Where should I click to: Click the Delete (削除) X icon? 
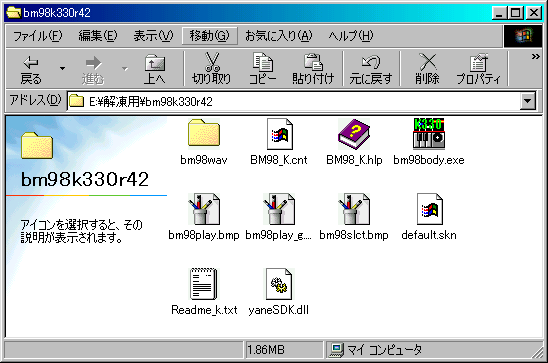coord(427,62)
